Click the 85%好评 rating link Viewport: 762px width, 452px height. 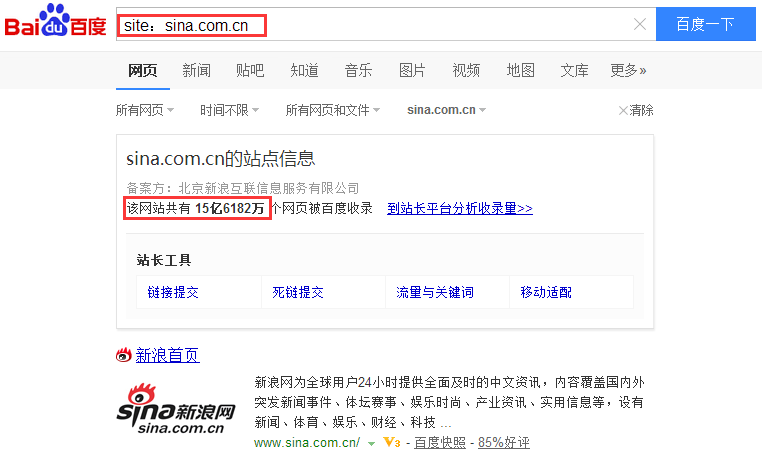pos(503,443)
